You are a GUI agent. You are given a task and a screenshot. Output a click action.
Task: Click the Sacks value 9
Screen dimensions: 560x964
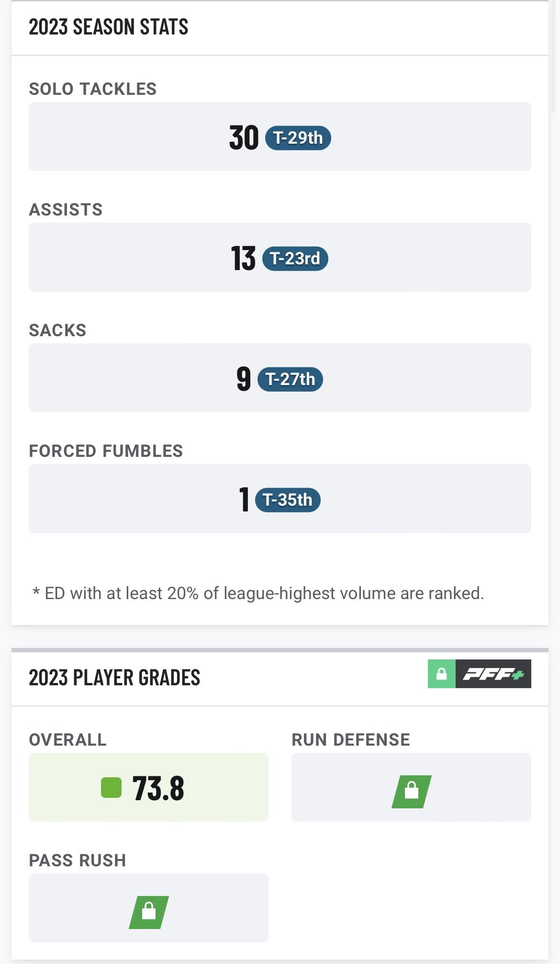244,379
